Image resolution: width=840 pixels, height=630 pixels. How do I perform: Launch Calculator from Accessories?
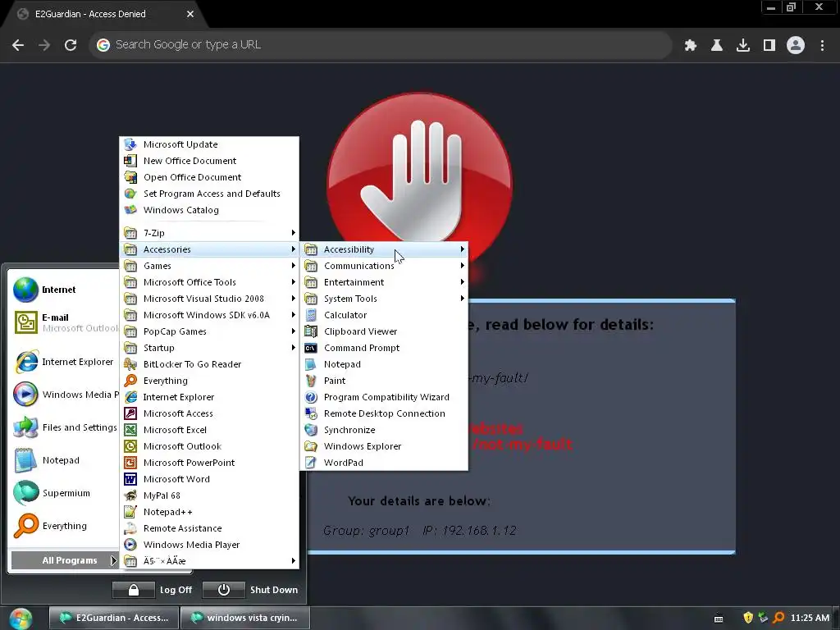point(384,315)
